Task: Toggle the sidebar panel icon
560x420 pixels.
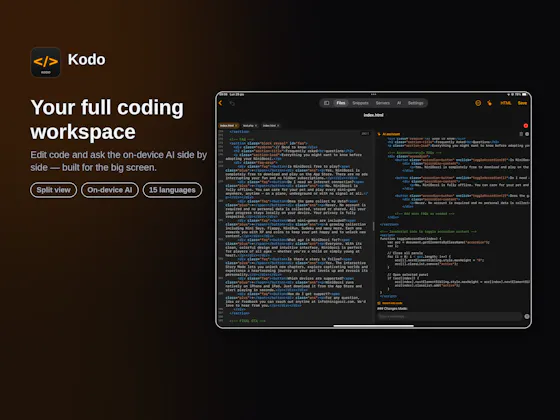Action: (326, 103)
